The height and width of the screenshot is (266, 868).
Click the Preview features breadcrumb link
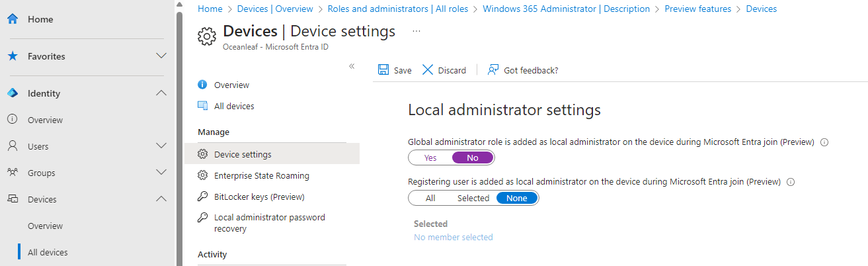pyautogui.click(x=697, y=9)
